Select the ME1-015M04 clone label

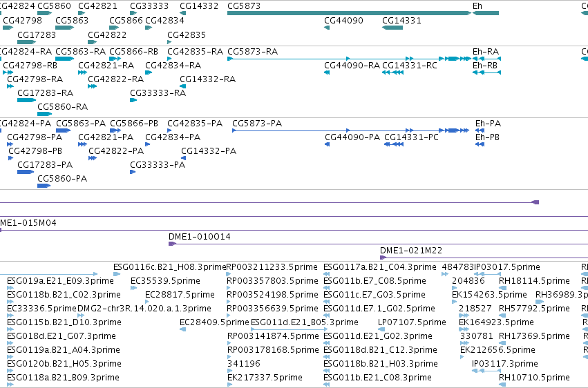[x=28, y=223]
